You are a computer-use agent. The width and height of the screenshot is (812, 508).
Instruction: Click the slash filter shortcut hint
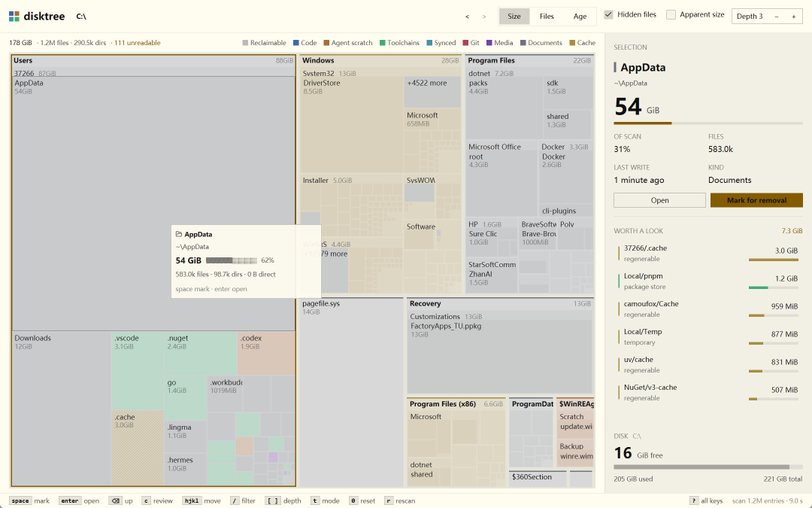click(x=243, y=500)
